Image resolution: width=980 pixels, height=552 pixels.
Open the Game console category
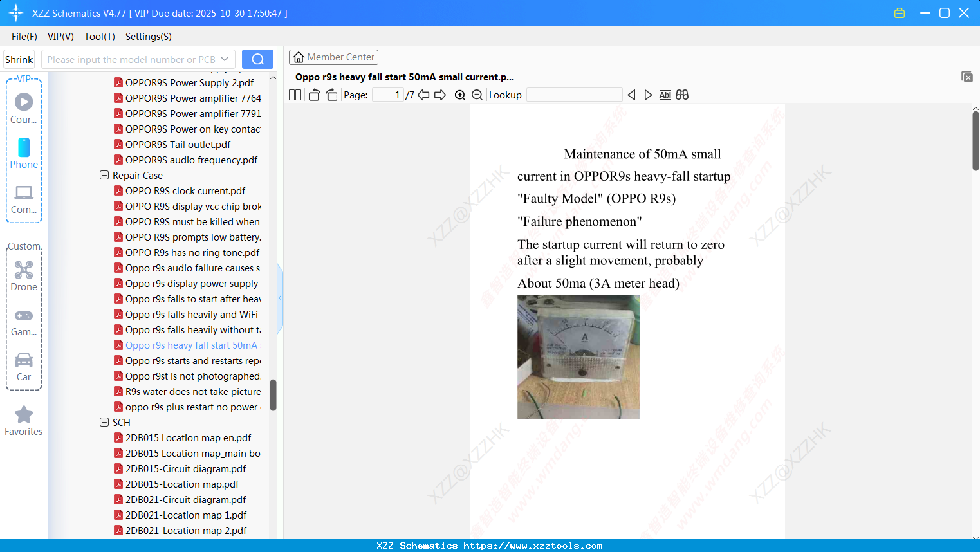(24, 322)
